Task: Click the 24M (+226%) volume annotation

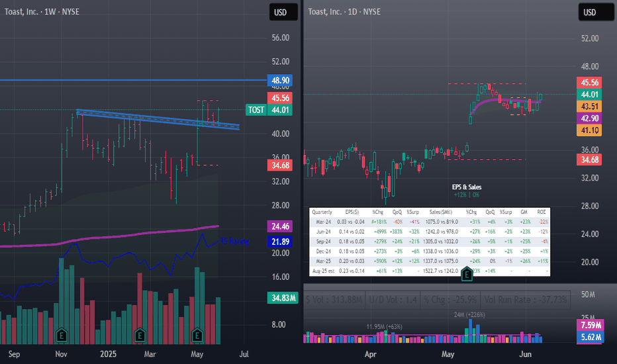Action: [x=469, y=315]
